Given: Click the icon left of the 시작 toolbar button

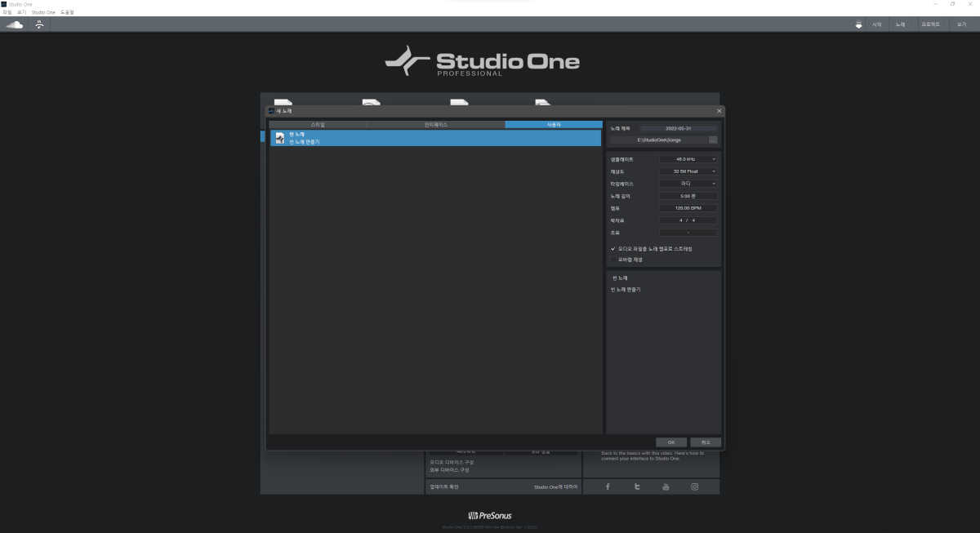Looking at the screenshot, I should [858, 24].
